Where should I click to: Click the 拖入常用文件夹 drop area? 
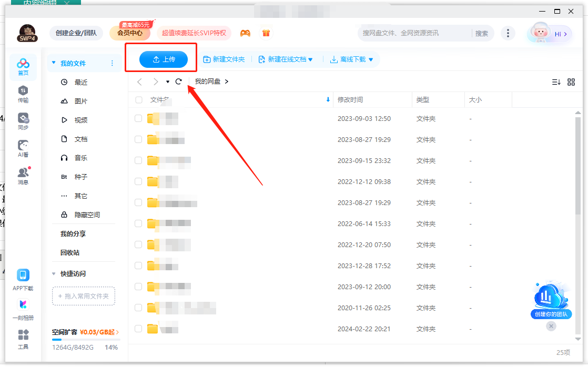coord(84,296)
